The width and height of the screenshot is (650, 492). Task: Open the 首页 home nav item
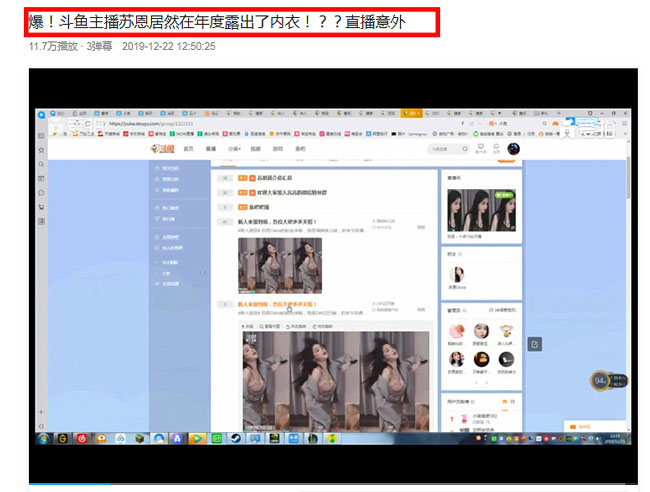(x=187, y=149)
